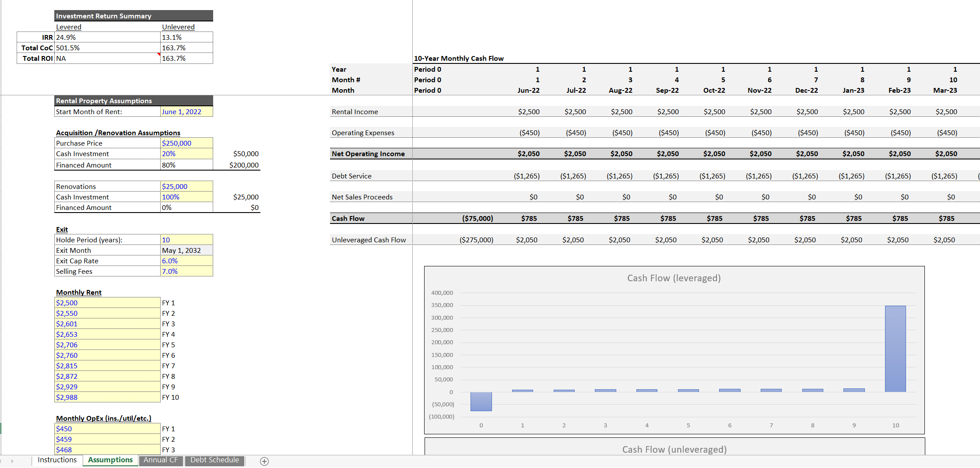Click the right sheet navigation arrow
Screen dimensions: 980x468
(13, 461)
